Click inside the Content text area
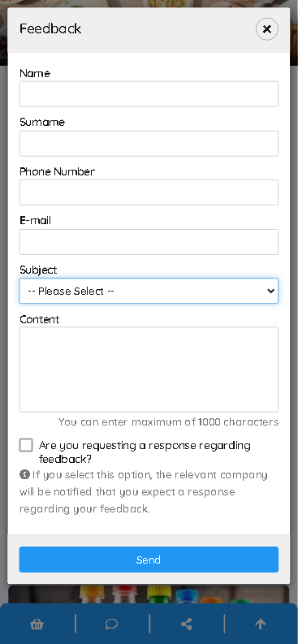The image size is (298, 644). click(x=149, y=370)
